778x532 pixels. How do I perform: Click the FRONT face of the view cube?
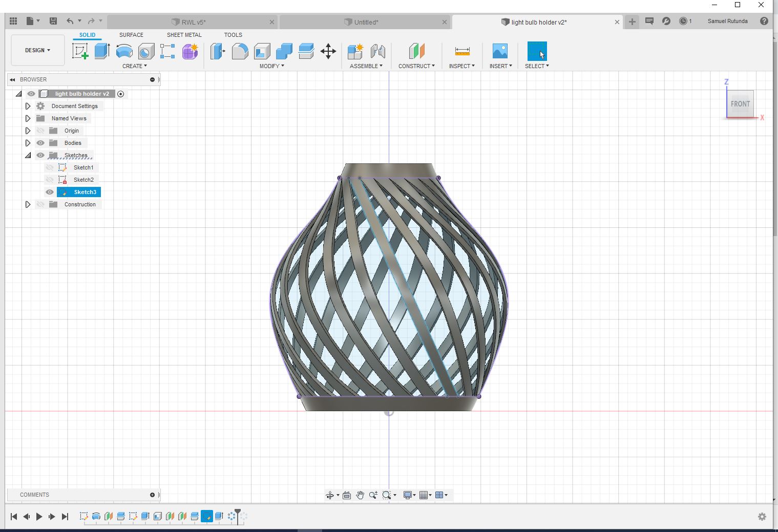[740, 104]
